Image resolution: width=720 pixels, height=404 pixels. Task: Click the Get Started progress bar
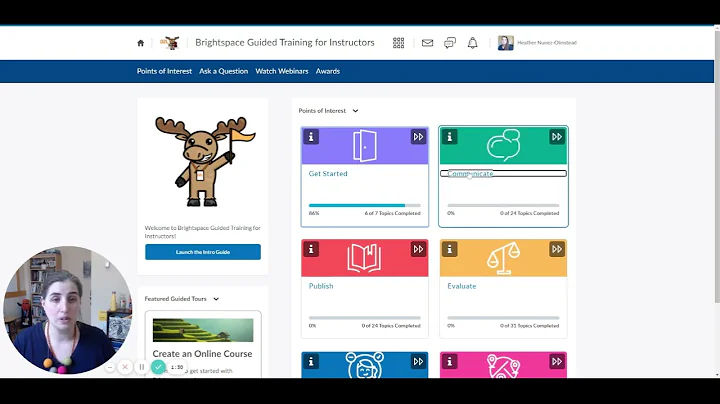(365, 206)
